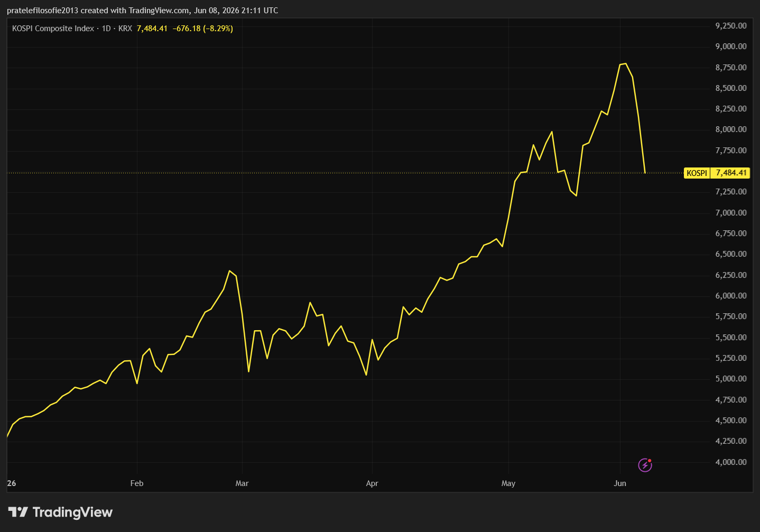760x532 pixels.
Task: Click the highlighted 7,484.41 price axis label
Action: point(731,173)
